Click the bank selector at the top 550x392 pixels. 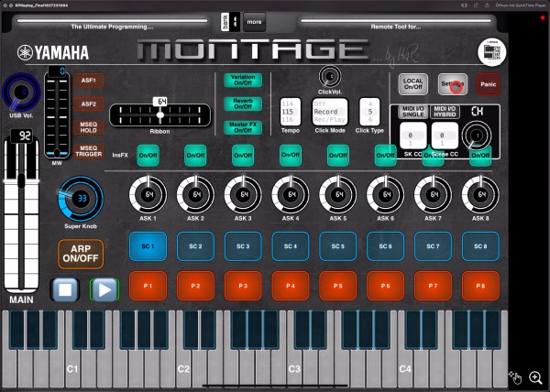(230, 22)
